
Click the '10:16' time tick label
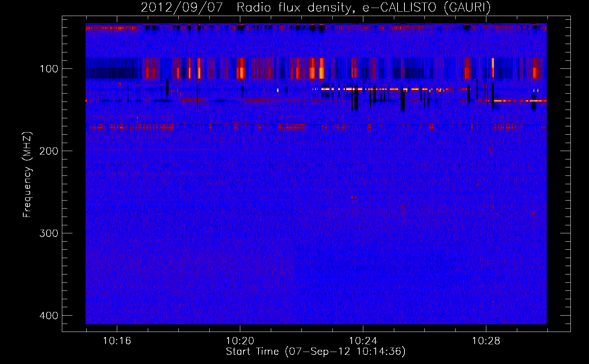[x=117, y=341]
